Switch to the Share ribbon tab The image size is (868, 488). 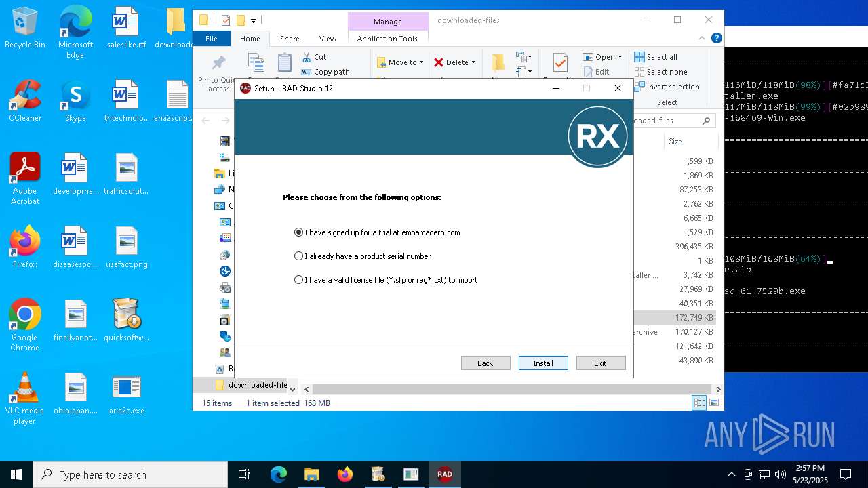pos(290,39)
